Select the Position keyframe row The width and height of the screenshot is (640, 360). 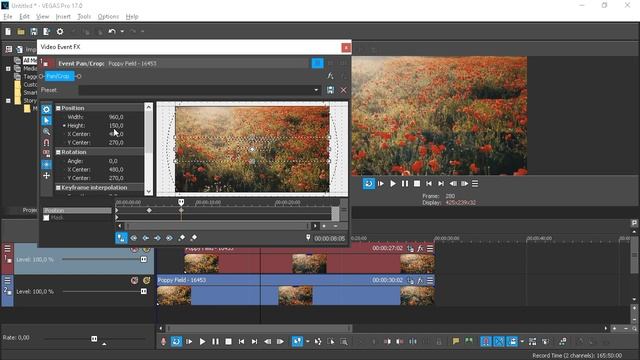pyautogui.click(x=77, y=211)
